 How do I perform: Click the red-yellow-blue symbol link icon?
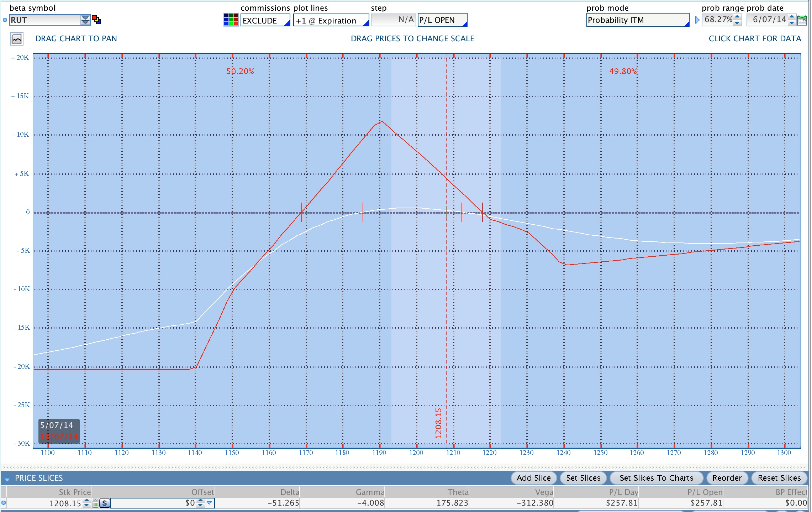tap(96, 20)
